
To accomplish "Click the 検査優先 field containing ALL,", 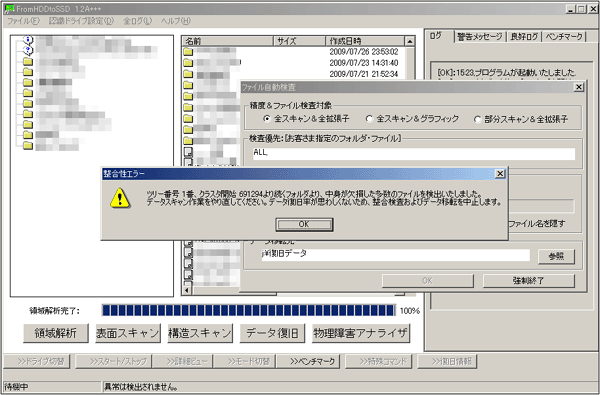I will [414, 153].
